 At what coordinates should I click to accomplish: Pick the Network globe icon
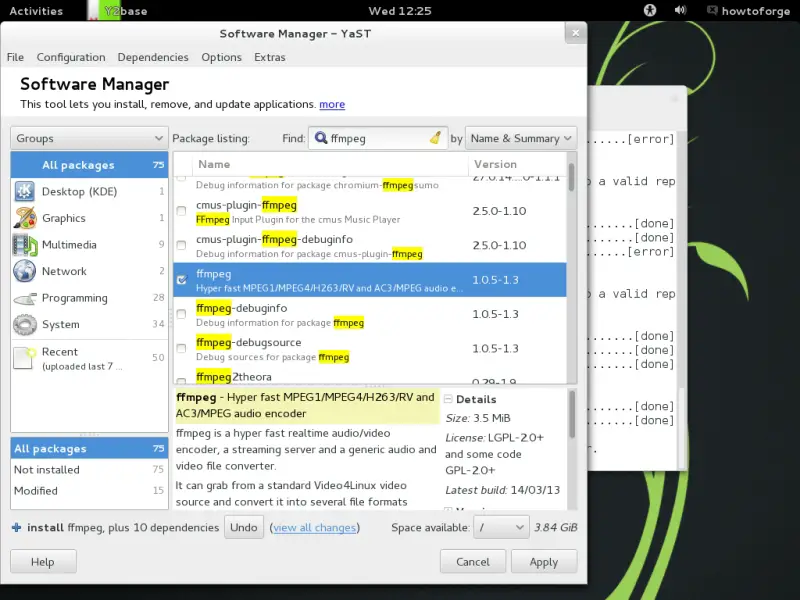click(x=24, y=271)
